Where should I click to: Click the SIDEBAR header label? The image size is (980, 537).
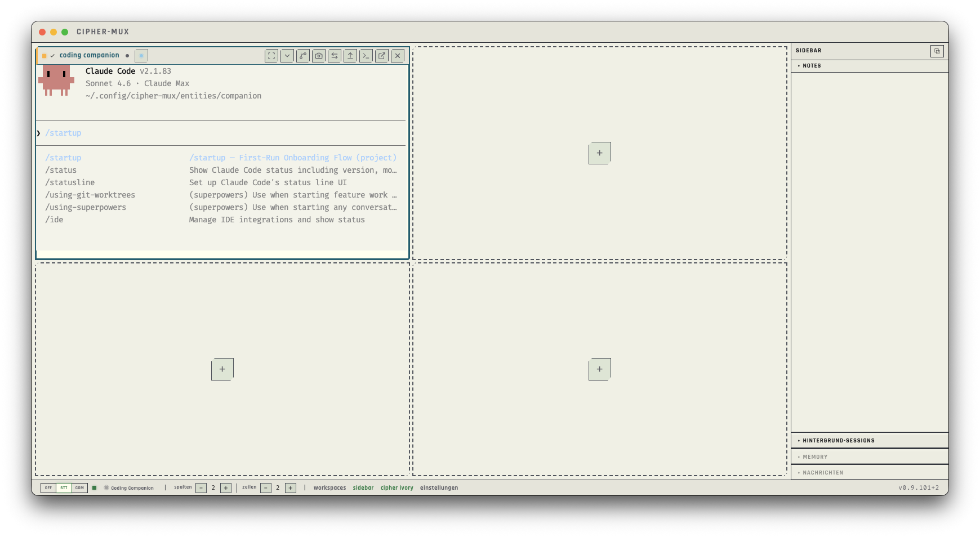[809, 51]
